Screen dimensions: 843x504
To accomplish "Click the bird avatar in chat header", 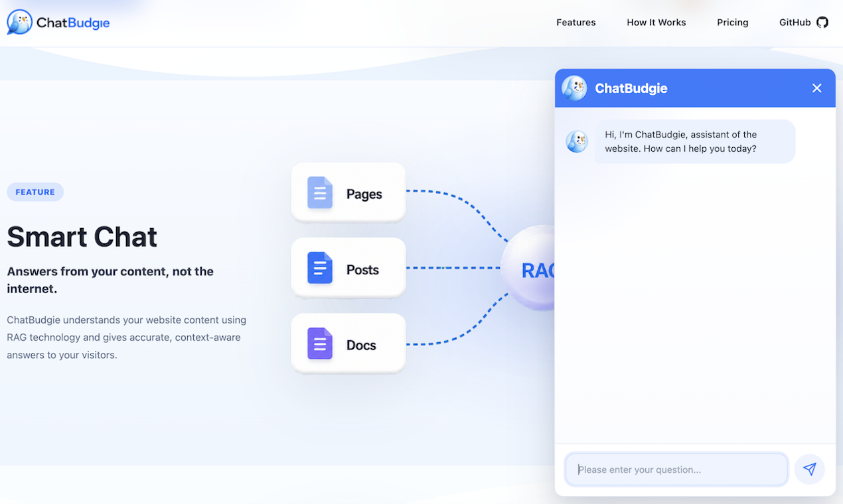I will point(574,88).
